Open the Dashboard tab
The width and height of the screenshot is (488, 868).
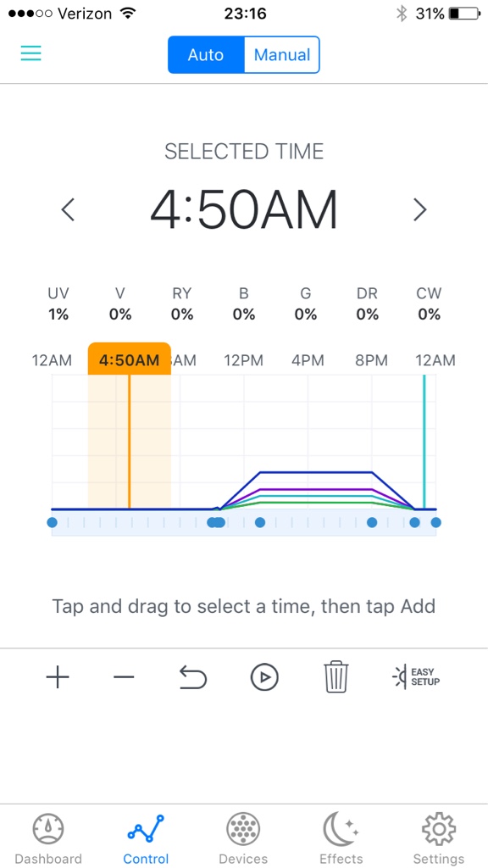click(x=48, y=838)
